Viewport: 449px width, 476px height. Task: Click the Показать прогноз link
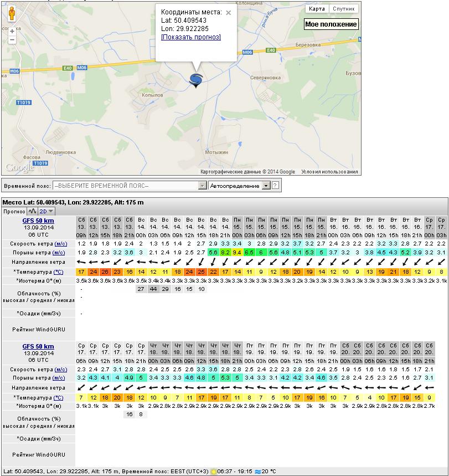190,37
